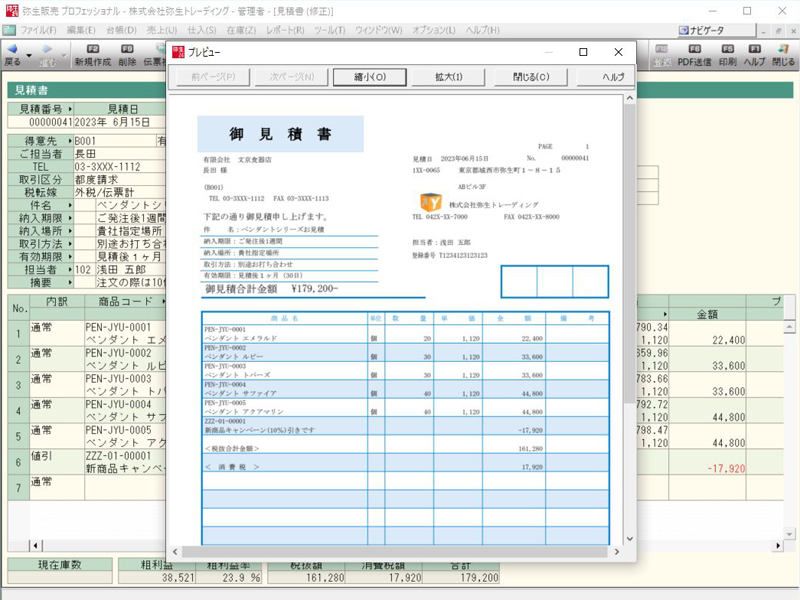
Task: Expand the 有効期限 lookup arrow
Action: coord(70,257)
